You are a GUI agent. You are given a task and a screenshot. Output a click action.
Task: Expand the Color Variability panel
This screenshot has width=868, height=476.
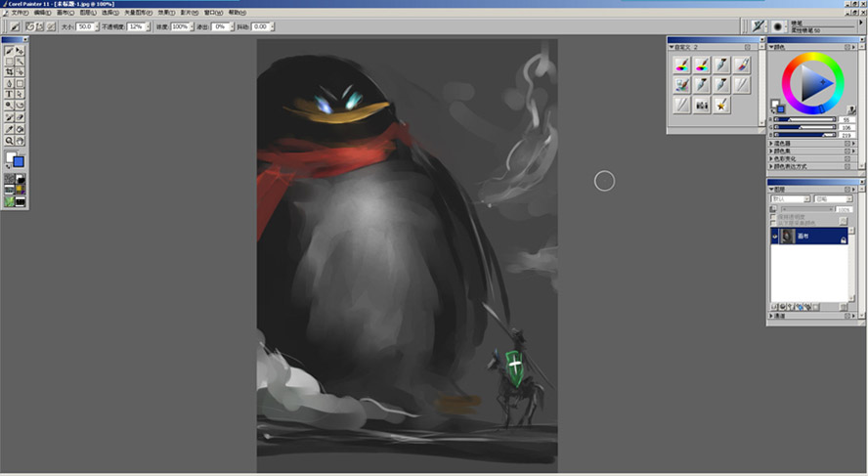771,159
